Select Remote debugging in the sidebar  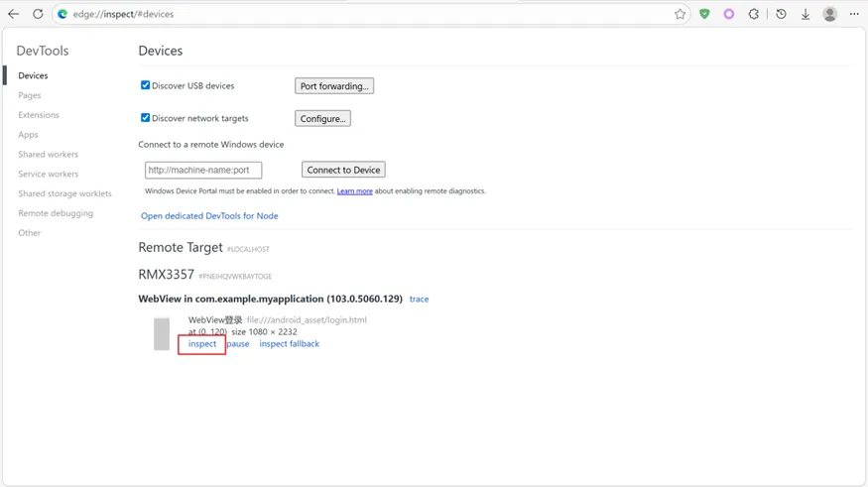(56, 213)
